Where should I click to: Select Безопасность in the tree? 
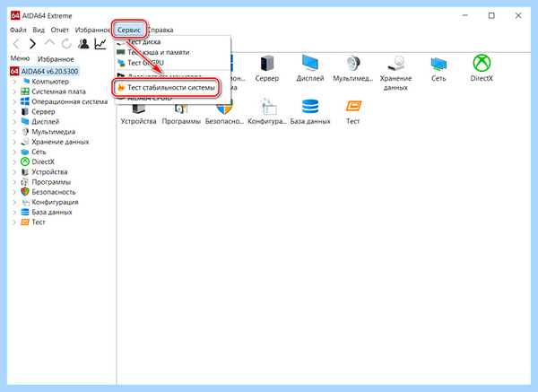point(54,192)
